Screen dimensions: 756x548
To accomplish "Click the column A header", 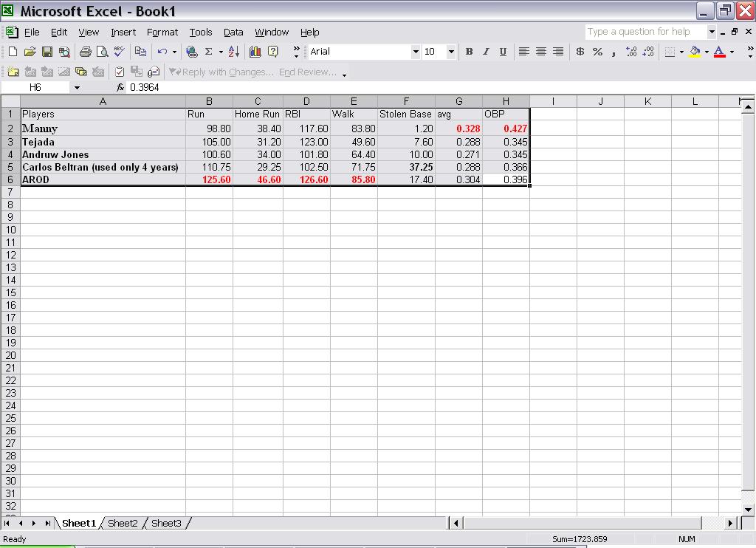I will pyautogui.click(x=103, y=101).
